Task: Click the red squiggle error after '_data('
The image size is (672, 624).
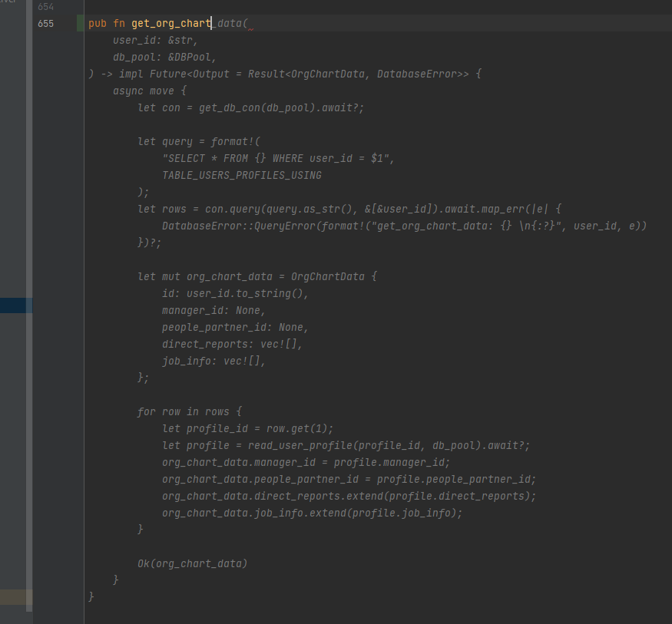Action: [x=250, y=29]
